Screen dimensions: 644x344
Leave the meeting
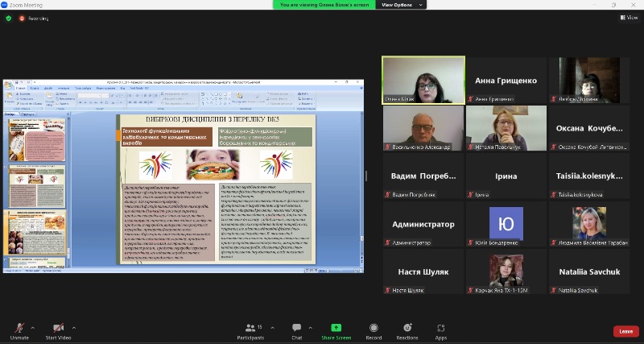(x=625, y=331)
